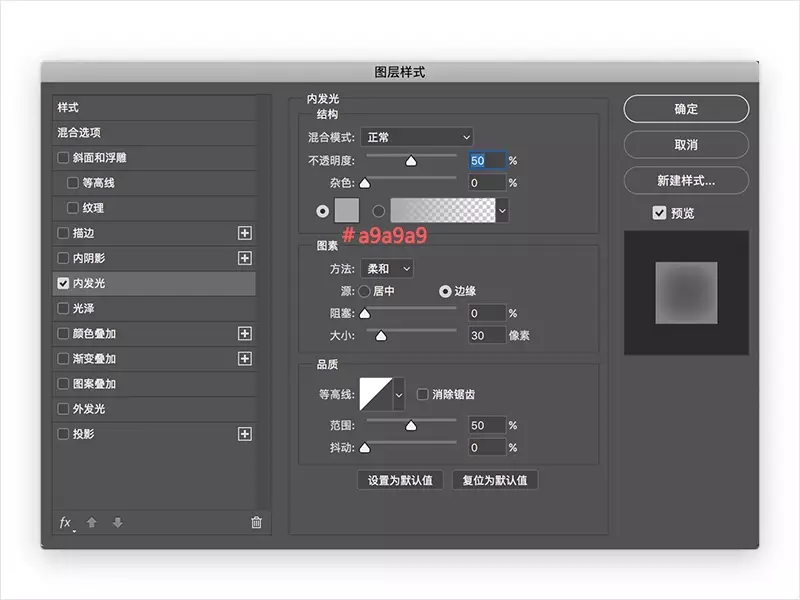Click the plus icon next to 内阴影
The image size is (800, 600).
pos(245,258)
